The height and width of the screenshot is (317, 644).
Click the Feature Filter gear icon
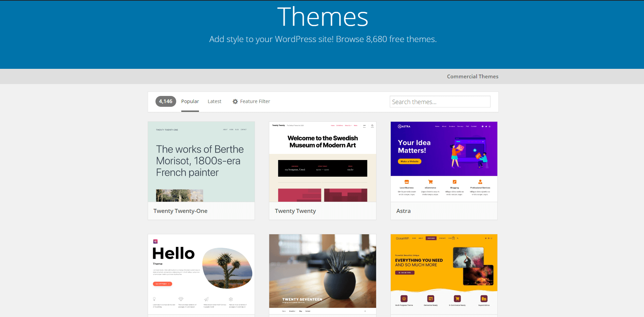pos(235,101)
